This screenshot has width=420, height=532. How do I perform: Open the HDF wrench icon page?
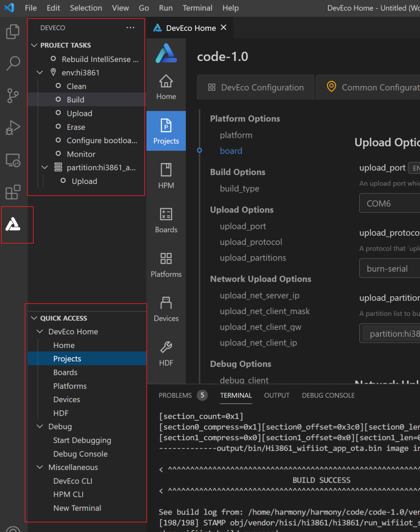click(166, 353)
